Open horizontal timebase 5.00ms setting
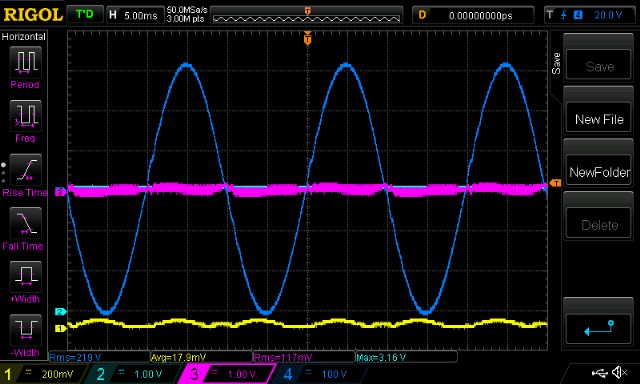The image size is (640, 384). click(x=134, y=16)
